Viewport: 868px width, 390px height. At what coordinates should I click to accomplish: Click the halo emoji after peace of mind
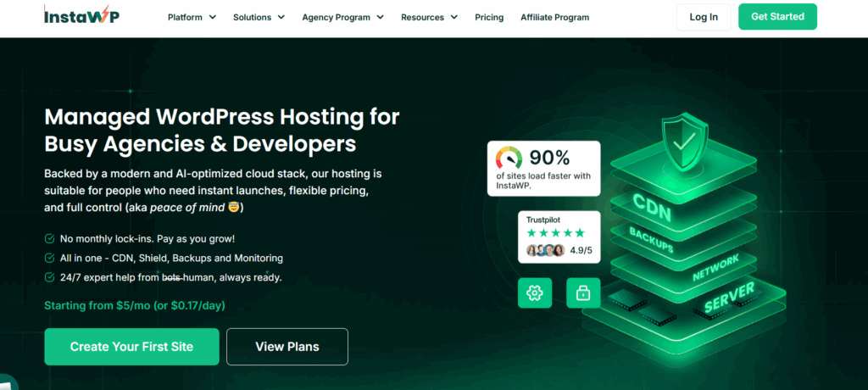click(233, 208)
